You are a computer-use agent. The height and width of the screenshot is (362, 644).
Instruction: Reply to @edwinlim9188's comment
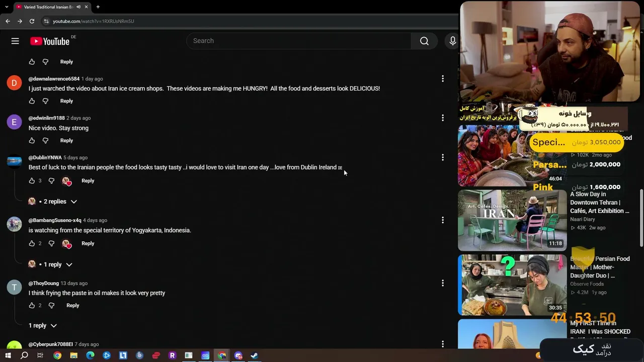(66, 141)
